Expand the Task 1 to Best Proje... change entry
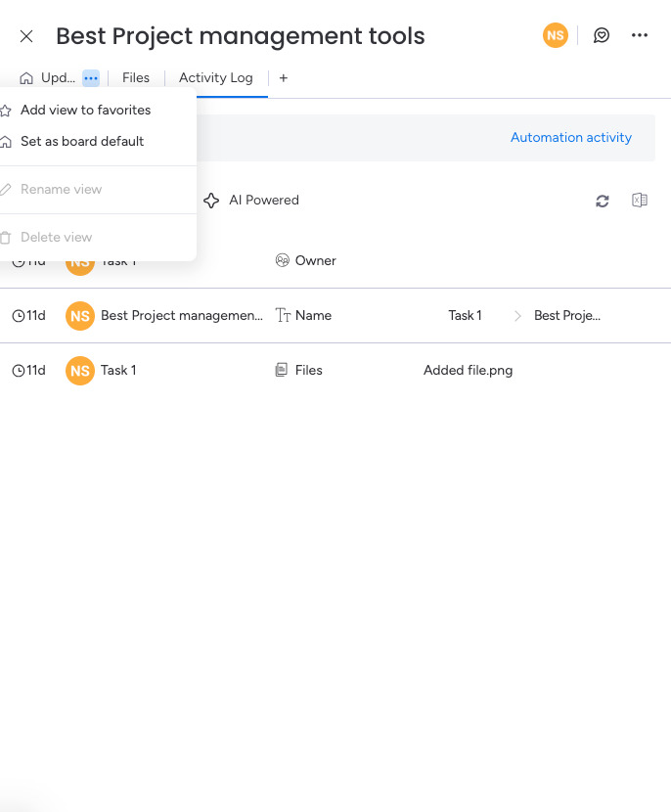 (x=515, y=315)
